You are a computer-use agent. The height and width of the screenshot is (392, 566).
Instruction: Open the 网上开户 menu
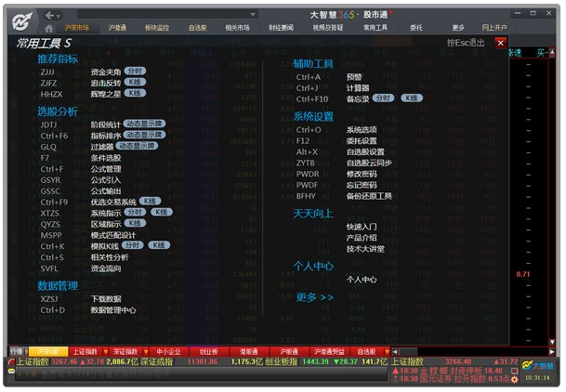494,28
